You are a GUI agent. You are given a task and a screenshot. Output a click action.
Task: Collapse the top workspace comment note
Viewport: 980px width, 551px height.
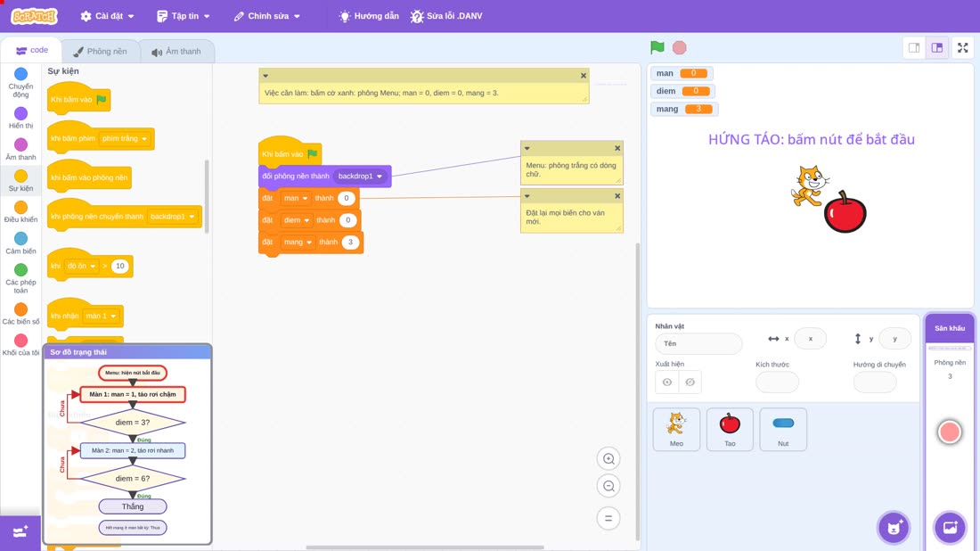(x=265, y=76)
